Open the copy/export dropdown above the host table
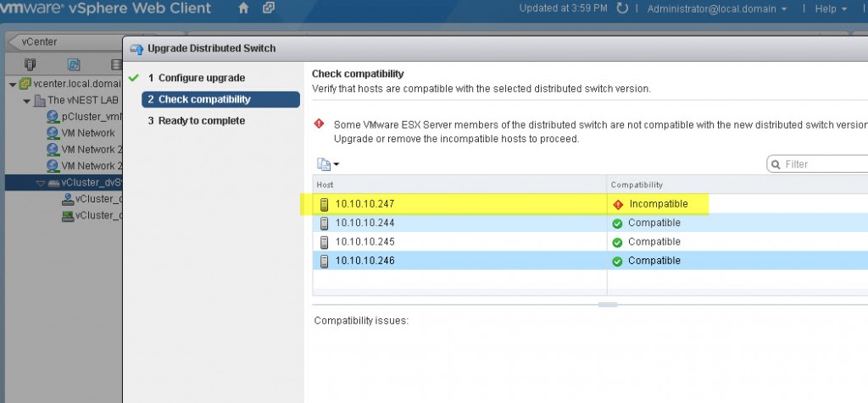This screenshot has width=868, height=403. point(327,164)
